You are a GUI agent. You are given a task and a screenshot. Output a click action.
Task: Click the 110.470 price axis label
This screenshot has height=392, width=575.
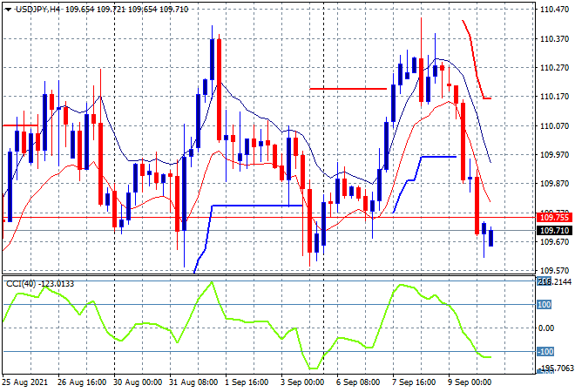coord(554,10)
